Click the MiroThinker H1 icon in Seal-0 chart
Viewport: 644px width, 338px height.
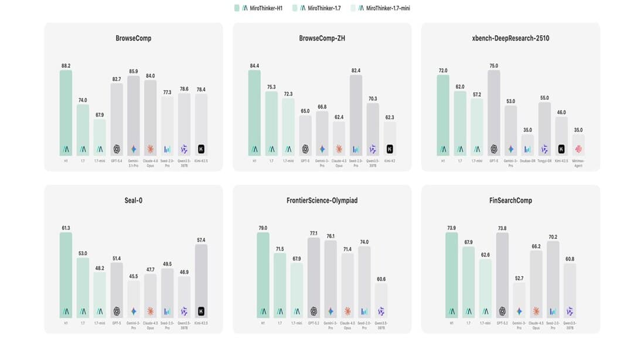[66, 311]
